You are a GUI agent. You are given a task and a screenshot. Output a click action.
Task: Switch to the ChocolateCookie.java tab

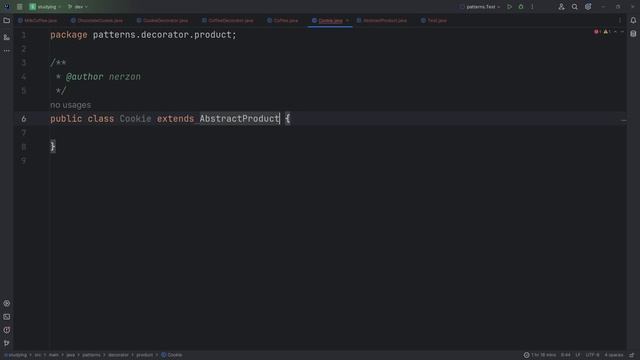(x=97, y=20)
